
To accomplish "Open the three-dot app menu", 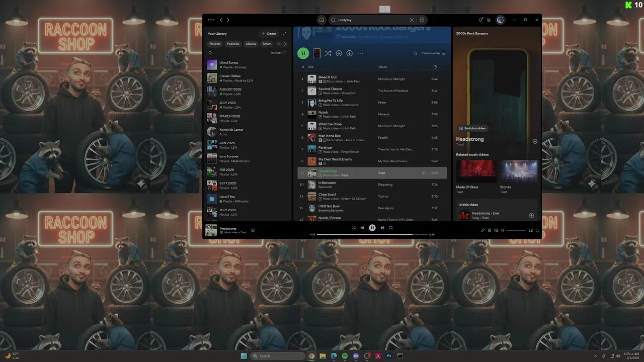I will [211, 20].
